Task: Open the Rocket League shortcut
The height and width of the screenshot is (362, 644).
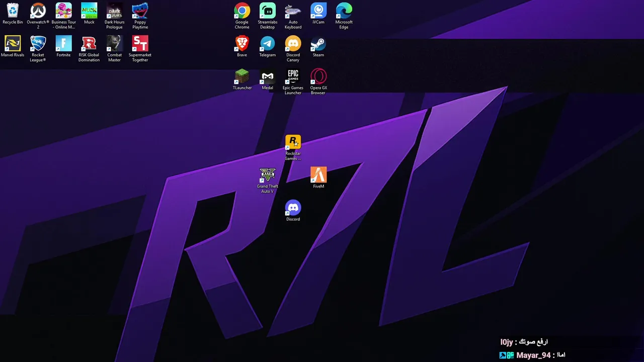Action: [38, 49]
